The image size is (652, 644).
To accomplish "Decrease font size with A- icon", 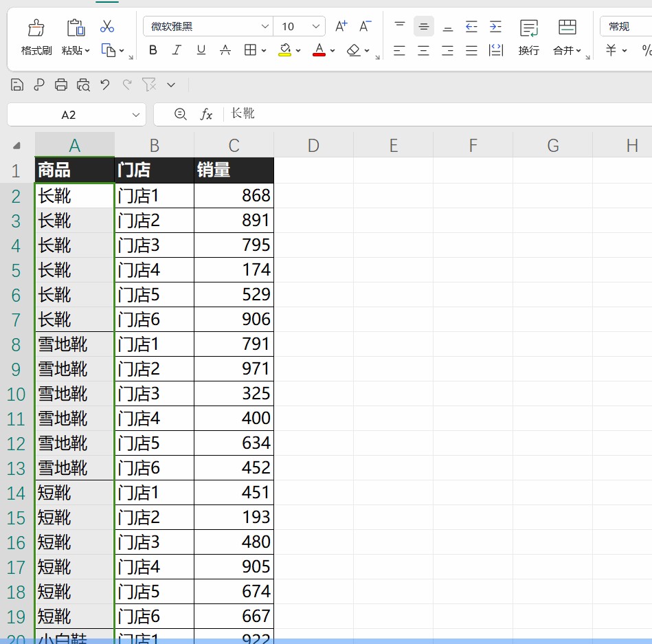I will tap(365, 26).
